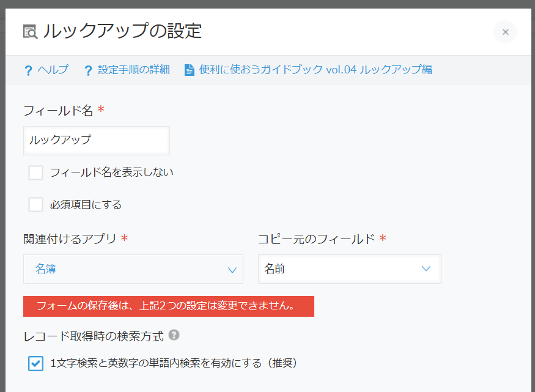This screenshot has height=392, width=535.
Task: Open the ヘルプ link
Action: click(53, 70)
